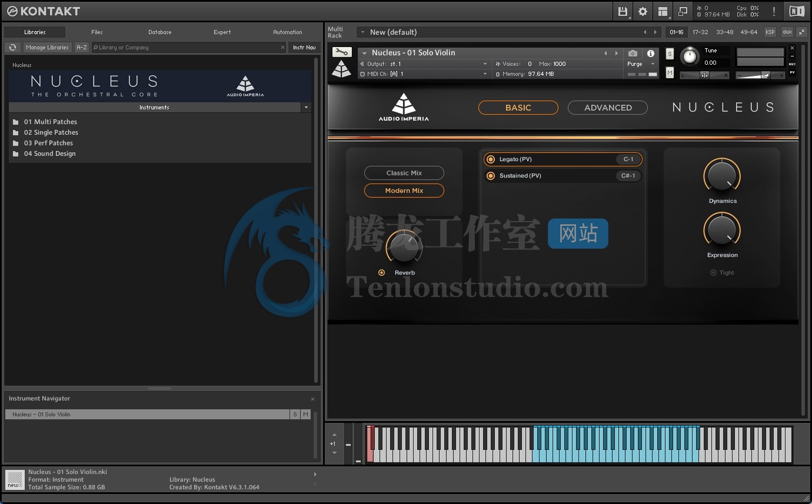Switch to the Database tab
The width and height of the screenshot is (812, 504).
pyautogui.click(x=160, y=32)
